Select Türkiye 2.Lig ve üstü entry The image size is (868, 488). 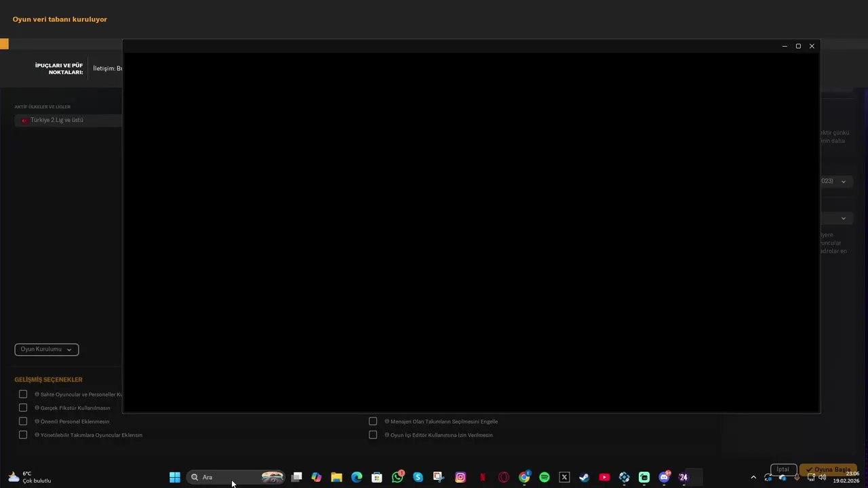tap(68, 120)
